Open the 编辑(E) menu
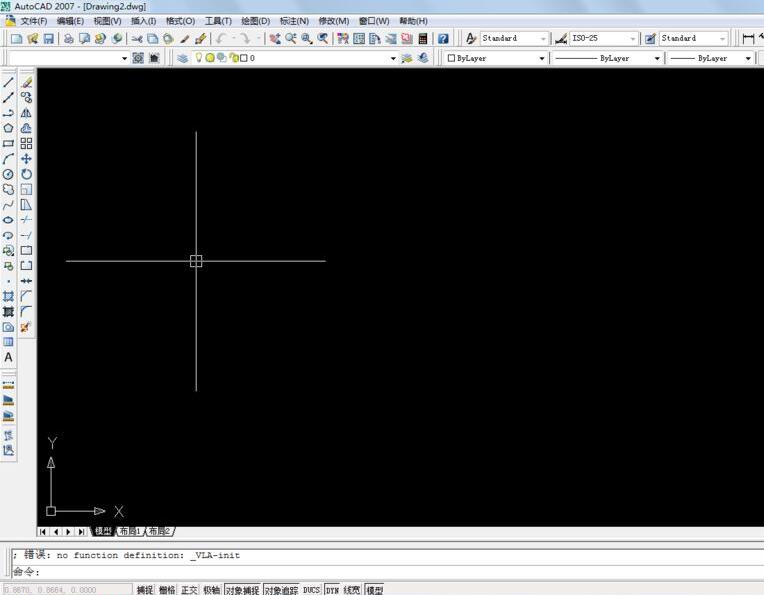This screenshot has height=595, width=764. pyautogui.click(x=70, y=21)
